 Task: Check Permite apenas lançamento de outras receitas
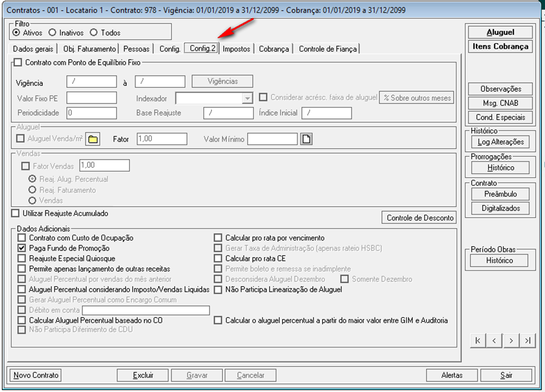[x=22, y=269]
